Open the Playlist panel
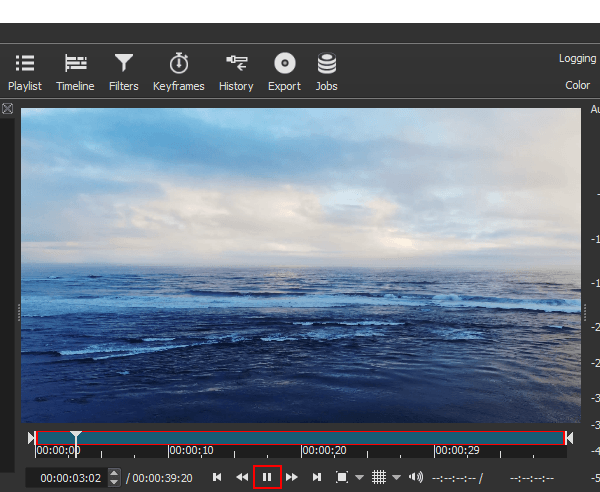Viewport: 600px width, 492px height. click(25, 72)
